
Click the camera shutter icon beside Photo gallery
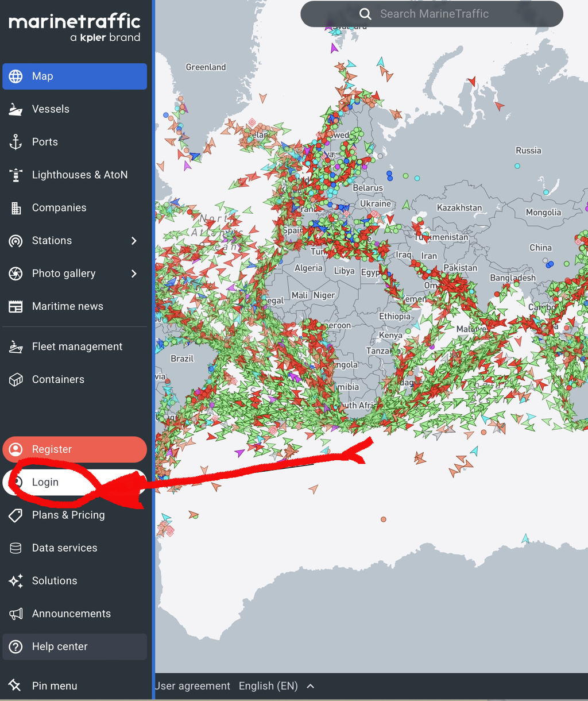click(x=16, y=274)
